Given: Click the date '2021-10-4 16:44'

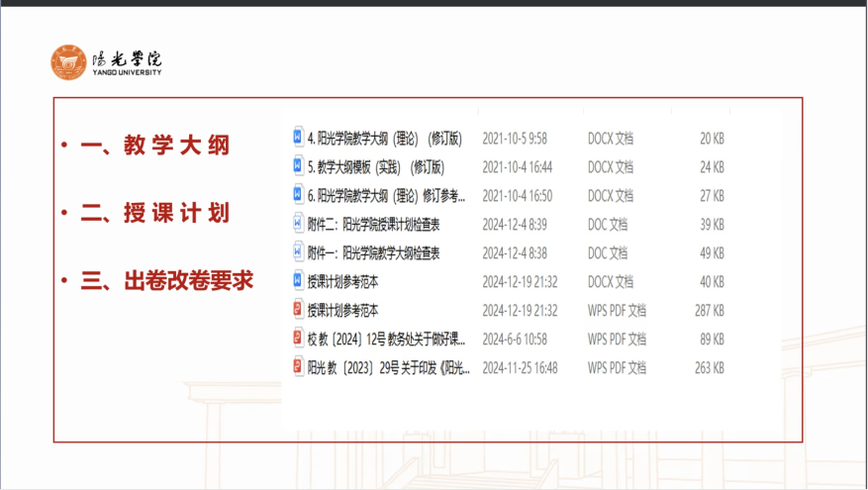Looking at the screenshot, I should [517, 167].
